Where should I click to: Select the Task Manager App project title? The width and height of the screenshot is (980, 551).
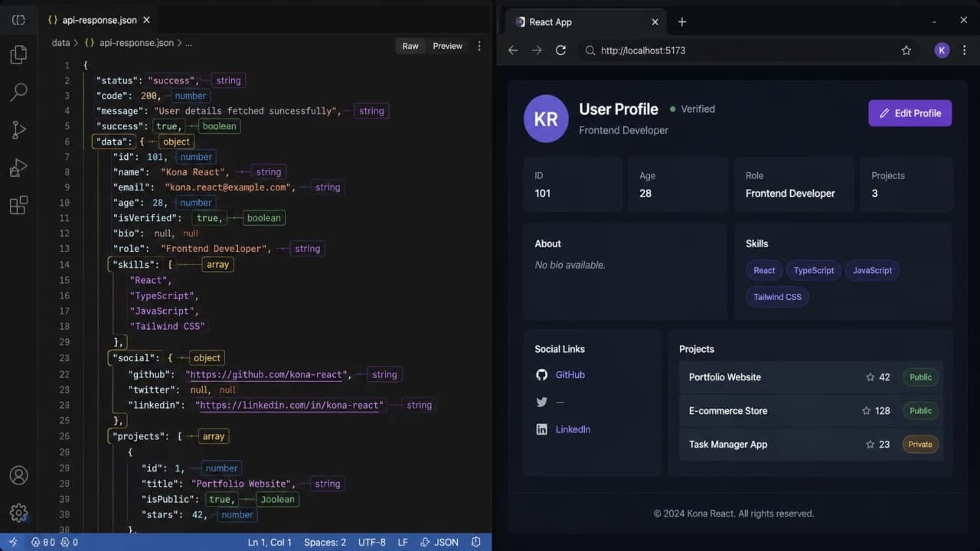coord(728,445)
